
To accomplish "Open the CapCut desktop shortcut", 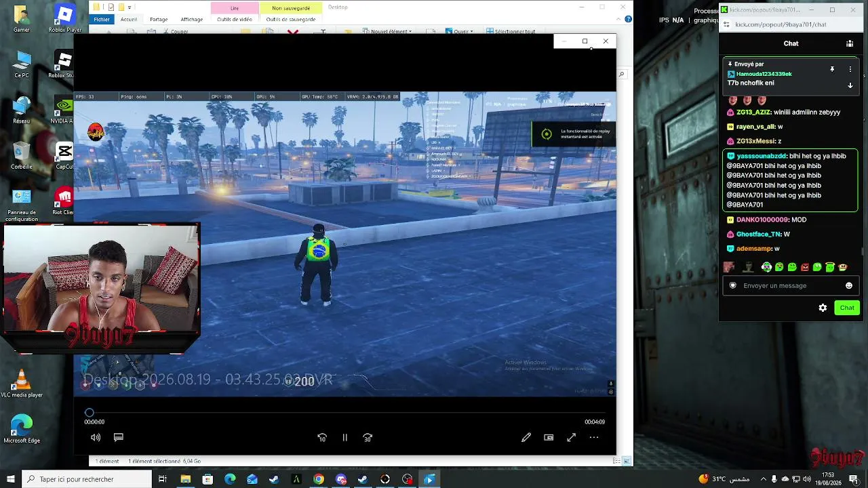I will 65,155.
